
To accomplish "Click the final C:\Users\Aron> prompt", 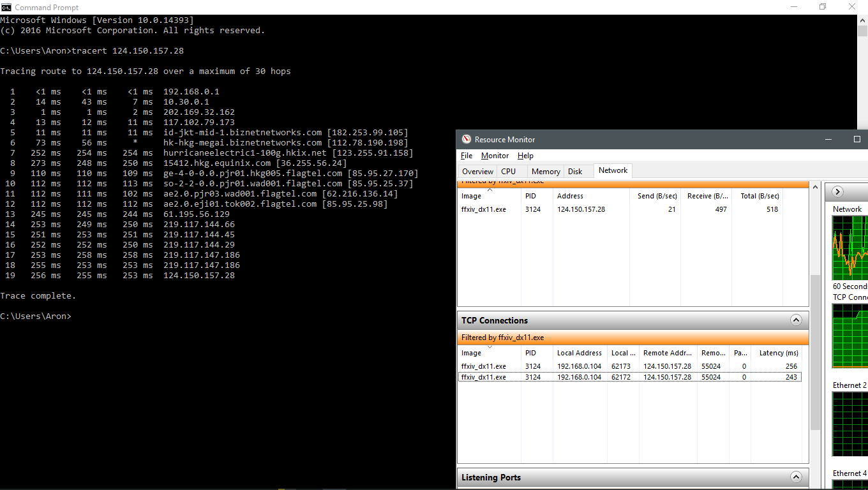I will pyautogui.click(x=36, y=316).
